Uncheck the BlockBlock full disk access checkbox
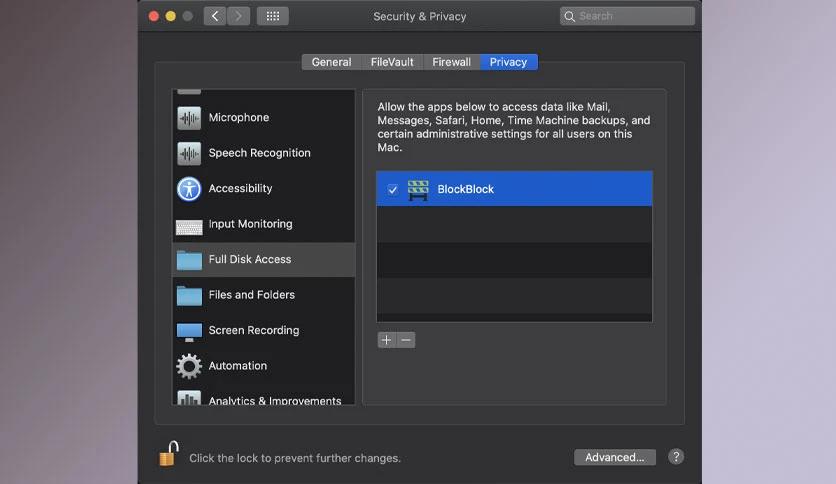This screenshot has height=484, width=836. (x=392, y=189)
